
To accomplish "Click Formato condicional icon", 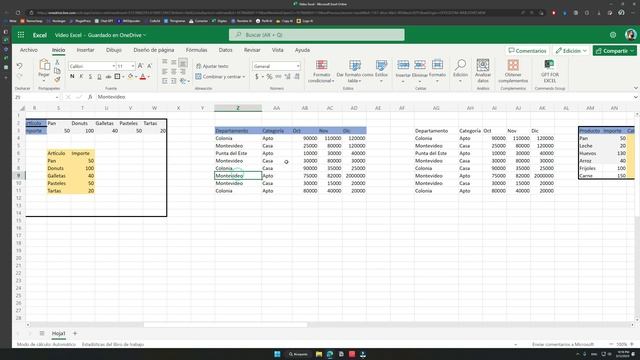I will (322, 65).
